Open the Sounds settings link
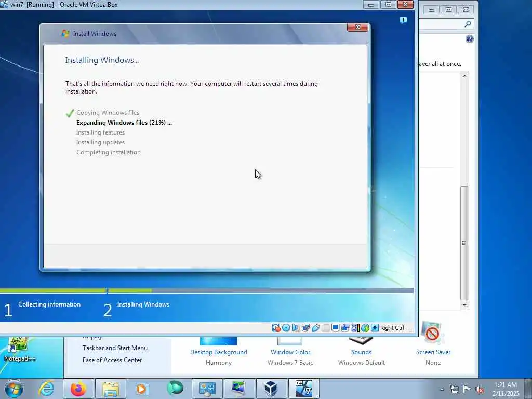Screen dimensions: 532x399 pyautogui.click(x=362, y=352)
